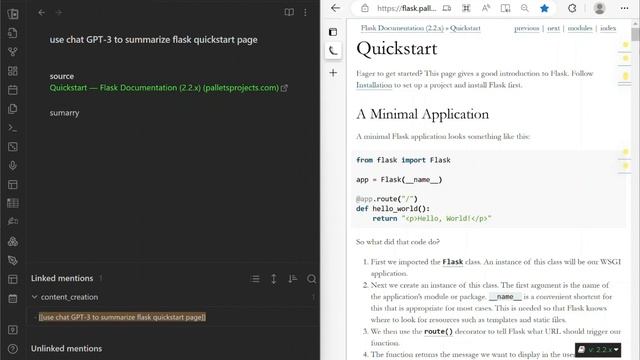Viewport: 640px width, 360px height.
Task: Change sort order of backlinks
Action: (x=293, y=279)
